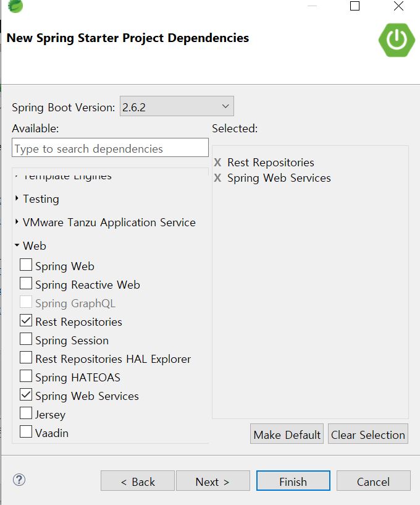
Task: Click Clear Selection button
Action: 368,434
